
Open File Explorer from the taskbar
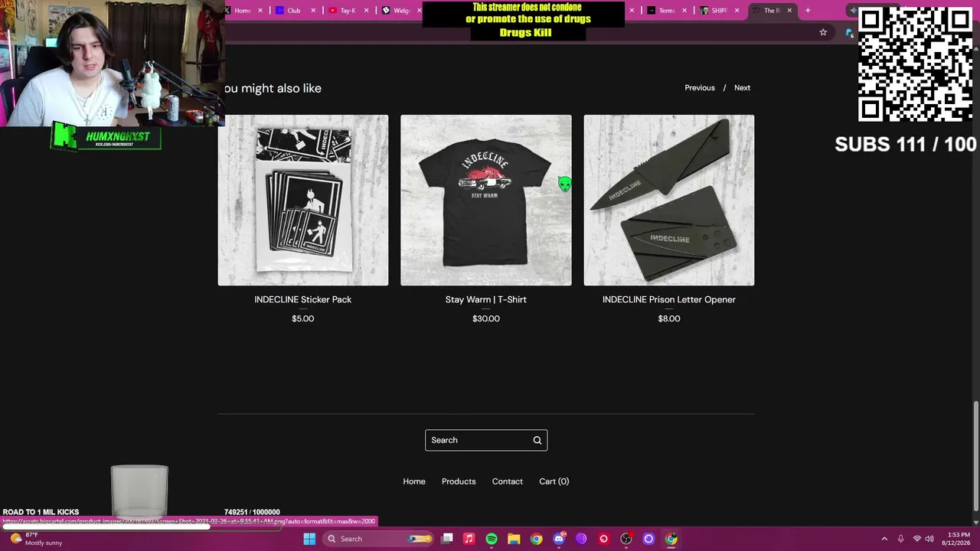pos(514,539)
